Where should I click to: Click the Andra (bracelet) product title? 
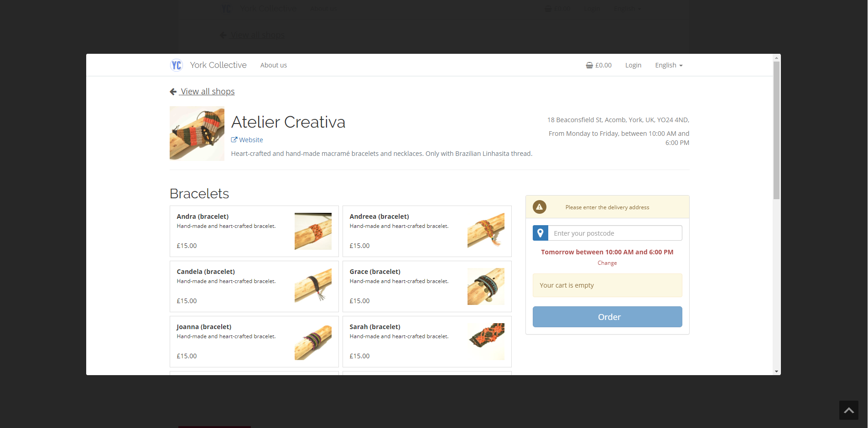[x=203, y=217]
